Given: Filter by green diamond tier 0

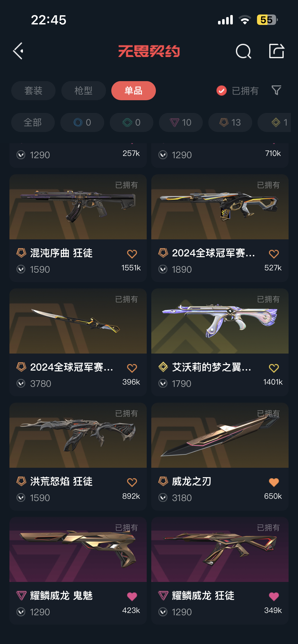Looking at the screenshot, I should coord(131,122).
